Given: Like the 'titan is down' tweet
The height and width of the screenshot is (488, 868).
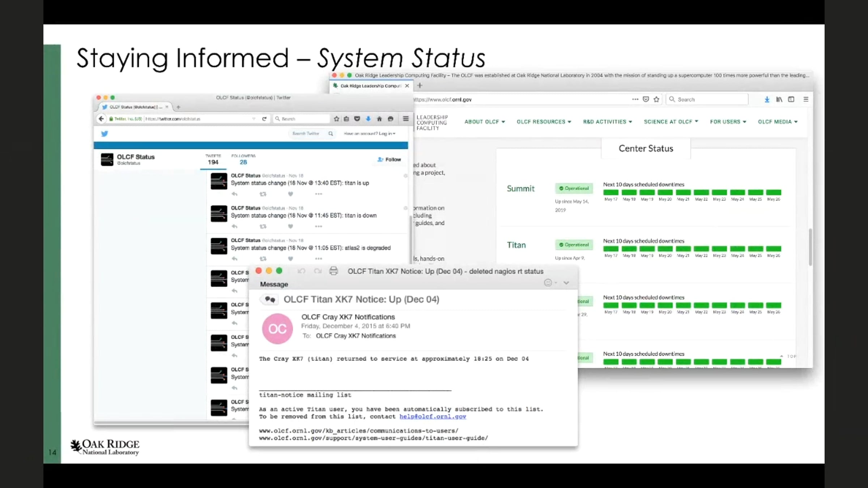Looking at the screenshot, I should [x=290, y=227].
